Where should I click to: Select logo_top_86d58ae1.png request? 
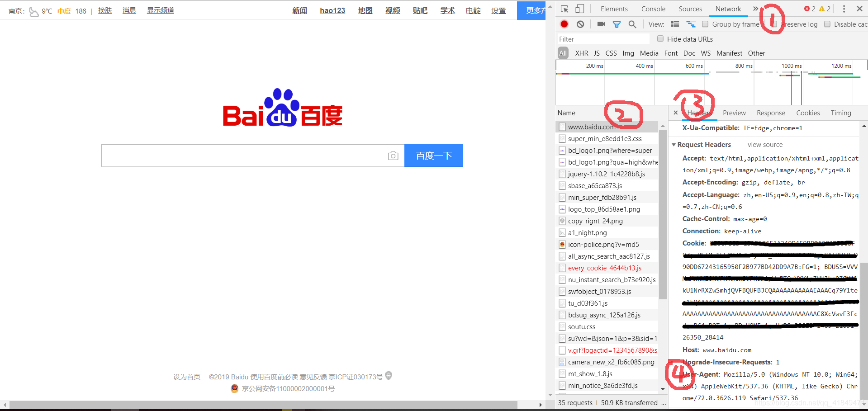click(607, 209)
